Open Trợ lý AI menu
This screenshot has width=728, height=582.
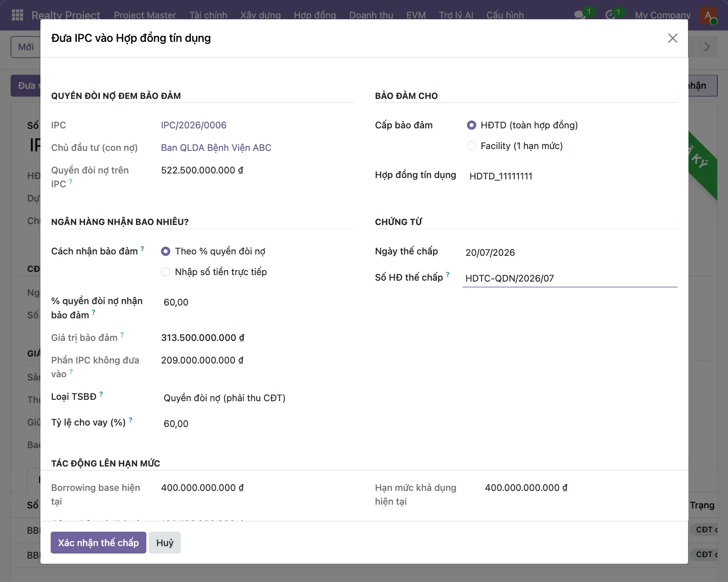pos(456,15)
